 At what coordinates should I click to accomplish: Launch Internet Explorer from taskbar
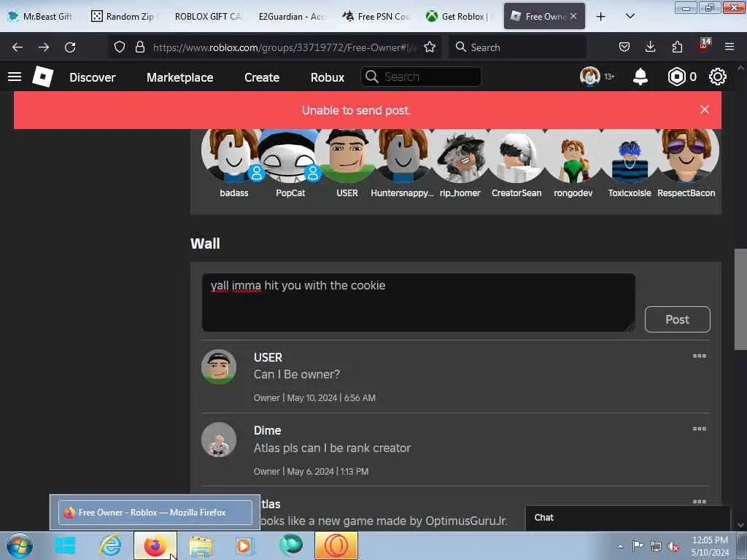pos(110,545)
